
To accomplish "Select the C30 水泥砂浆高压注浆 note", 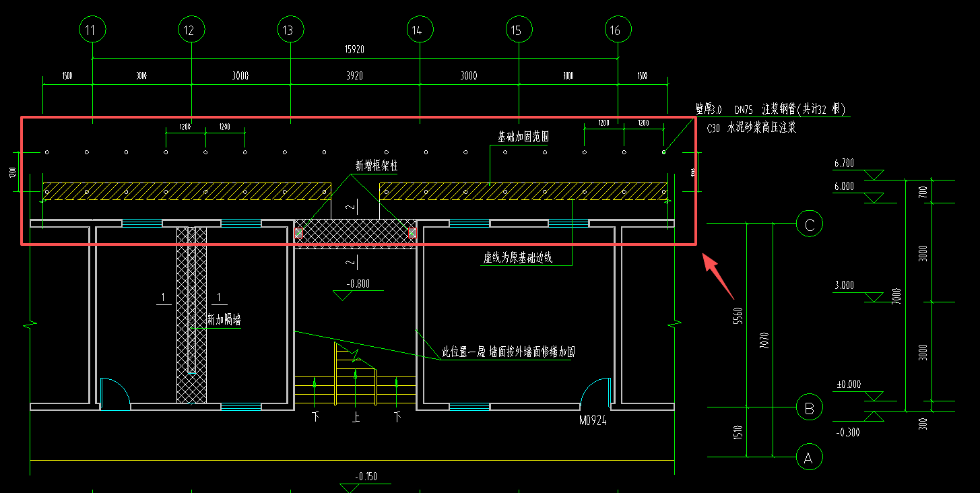I will pyautogui.click(x=751, y=127).
